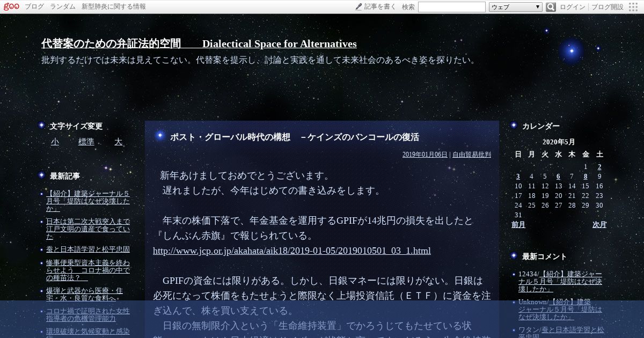Open the ブログ top bar link
The width and height of the screenshot is (644, 338).
click(34, 7)
